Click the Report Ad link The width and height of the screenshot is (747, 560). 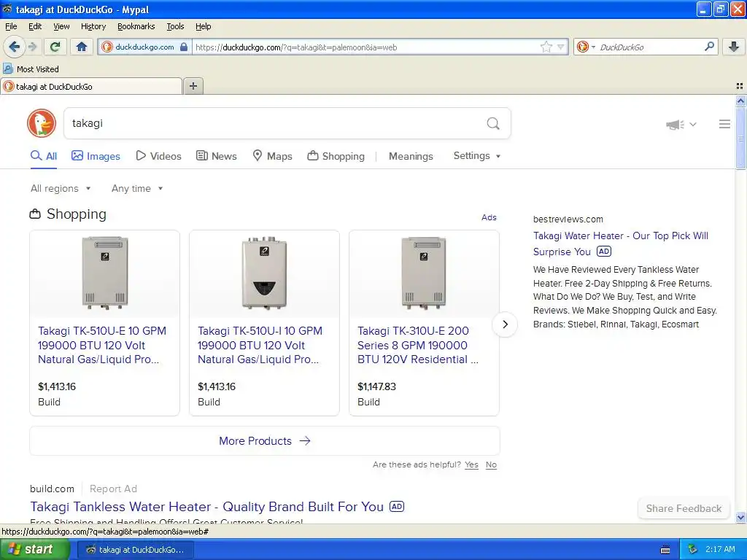[x=113, y=489]
